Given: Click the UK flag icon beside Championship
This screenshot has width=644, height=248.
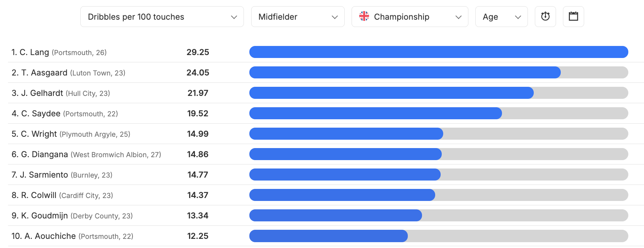Looking at the screenshot, I should point(364,16).
